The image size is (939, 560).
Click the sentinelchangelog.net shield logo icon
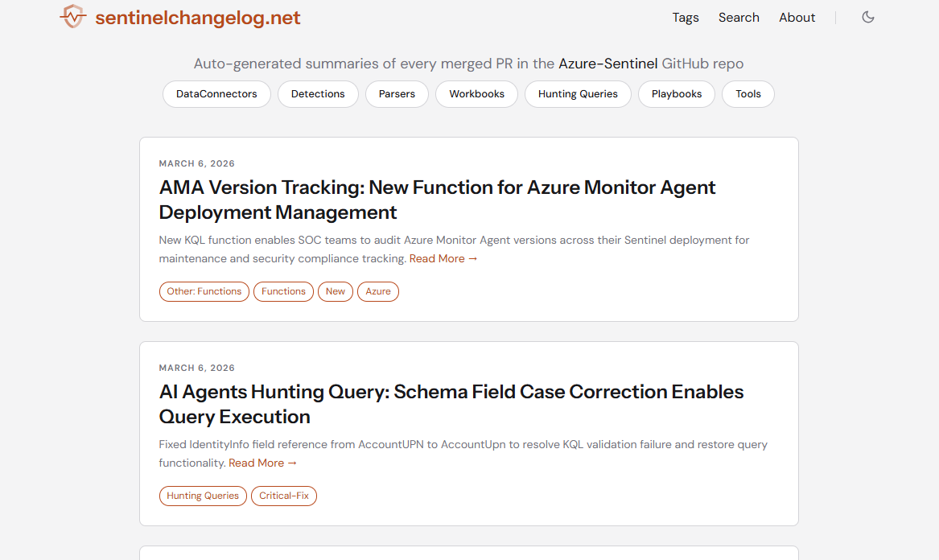72,16
